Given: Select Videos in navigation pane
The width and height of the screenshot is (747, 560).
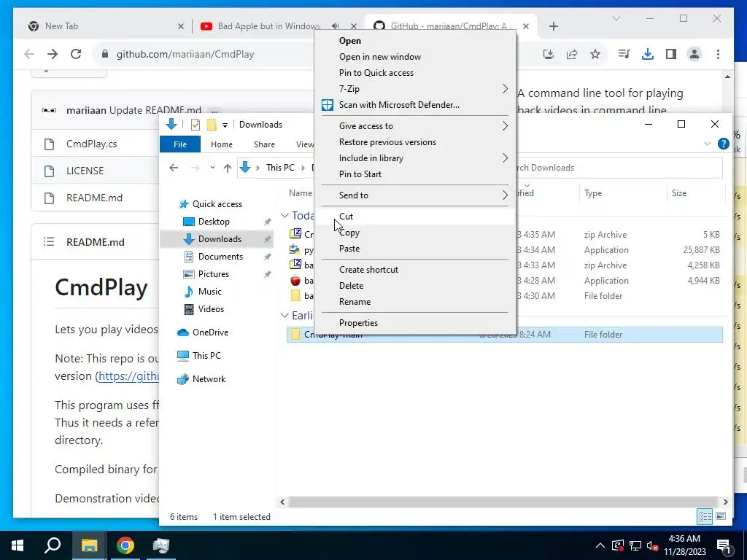Looking at the screenshot, I should [x=211, y=309].
